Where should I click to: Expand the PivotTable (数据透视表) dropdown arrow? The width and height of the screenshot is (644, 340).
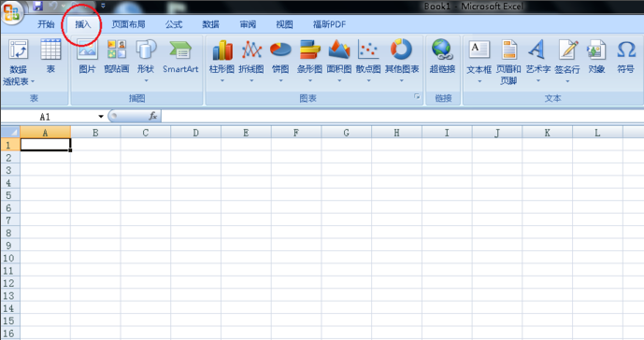coord(33,81)
